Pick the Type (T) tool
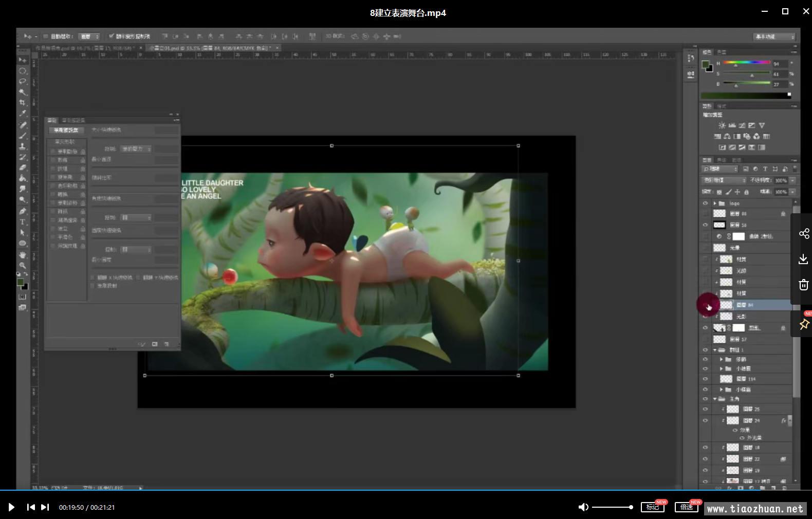 [23, 222]
